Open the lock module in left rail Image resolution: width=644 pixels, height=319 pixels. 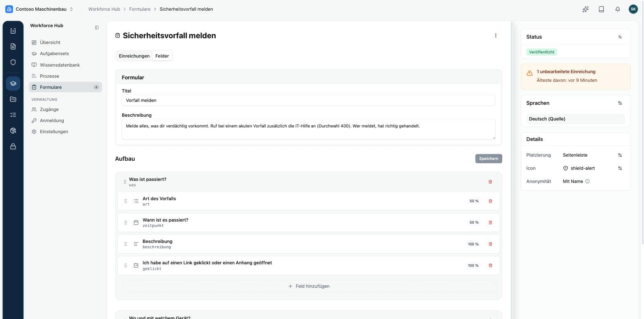click(13, 146)
